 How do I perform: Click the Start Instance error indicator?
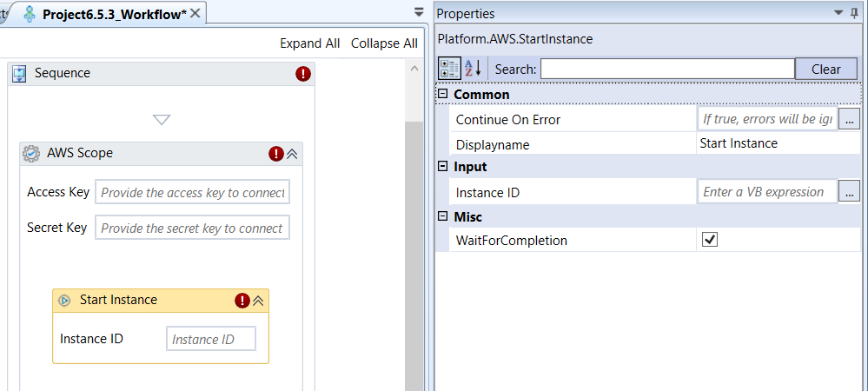(242, 301)
